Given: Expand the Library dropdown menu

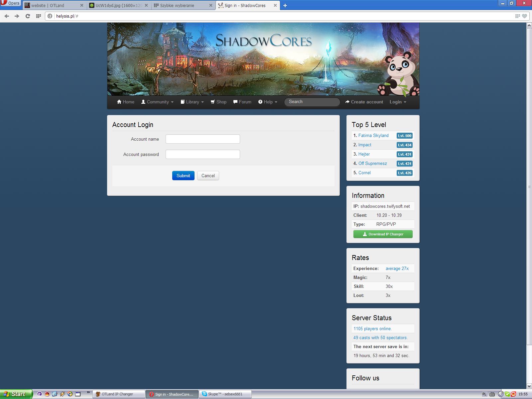Looking at the screenshot, I should click(192, 102).
